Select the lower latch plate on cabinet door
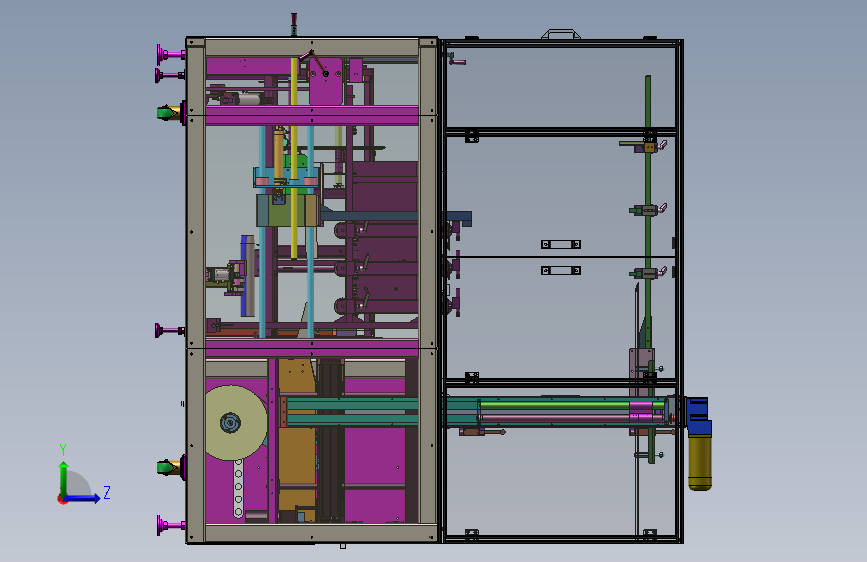Screen dimensions: 867x562 [561, 270]
